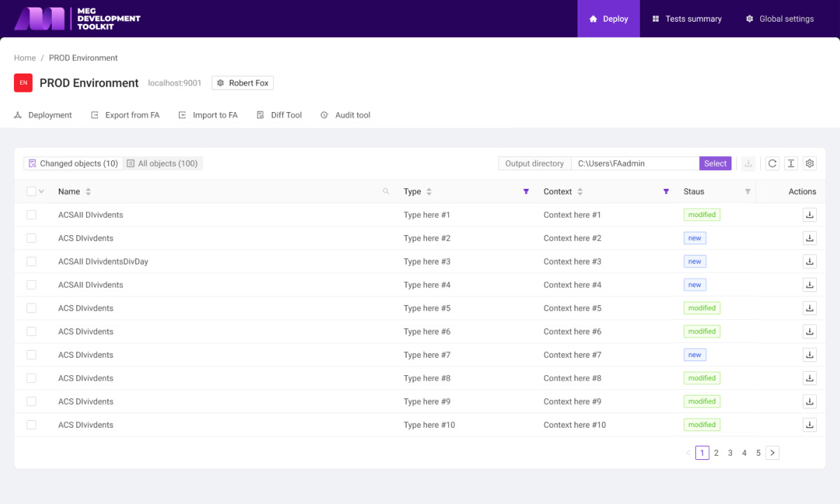Check the ACSAII DIvivdents row with Type here #1
The height and width of the screenshot is (504, 840).
[31, 215]
